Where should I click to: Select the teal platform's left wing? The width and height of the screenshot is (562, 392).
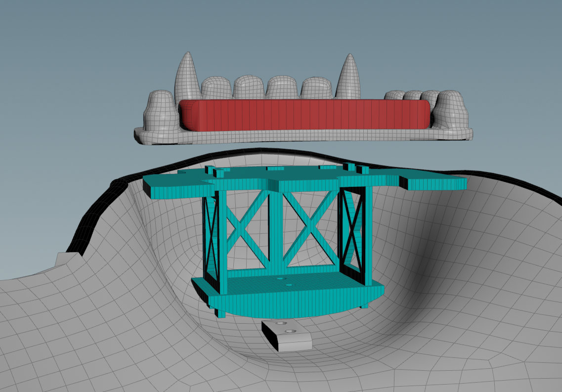coord(171,187)
